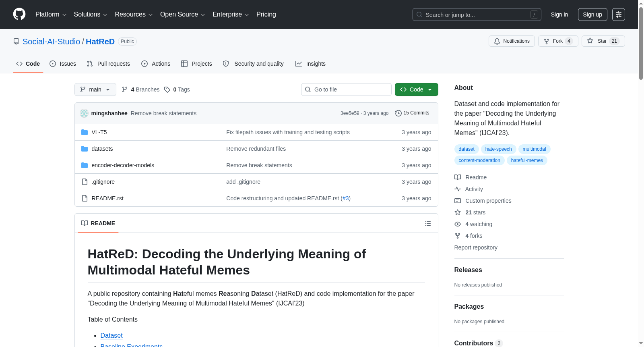This screenshot has width=644, height=347.
Task: Open the command palette icon button
Action: tap(619, 15)
